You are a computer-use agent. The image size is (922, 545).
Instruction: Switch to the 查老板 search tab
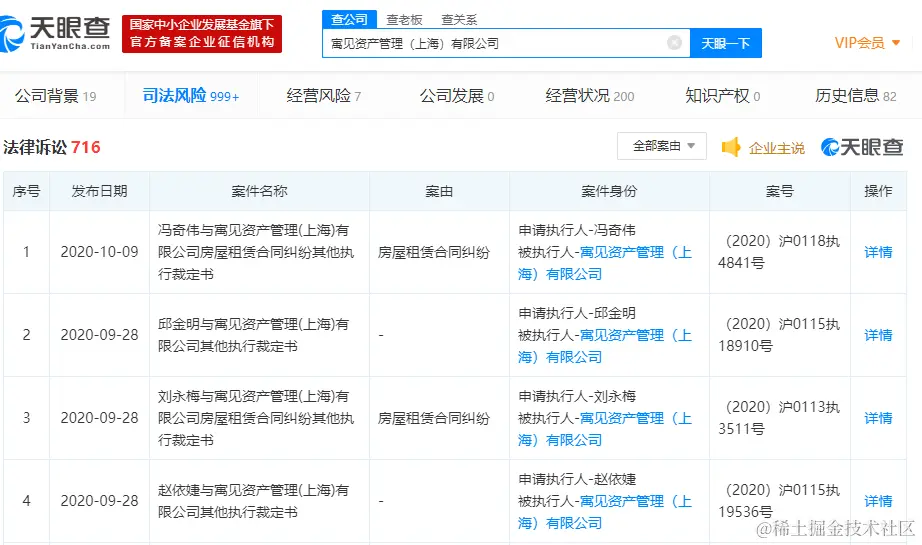pos(404,20)
